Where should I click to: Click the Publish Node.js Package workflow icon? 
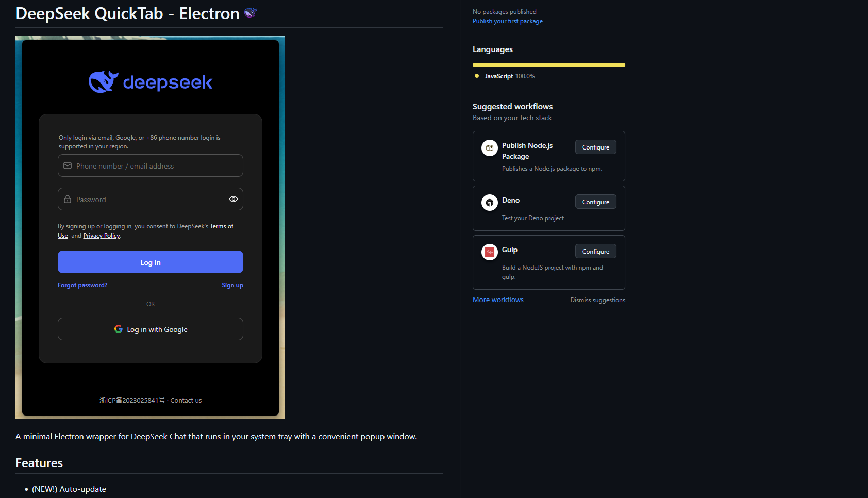coord(490,148)
